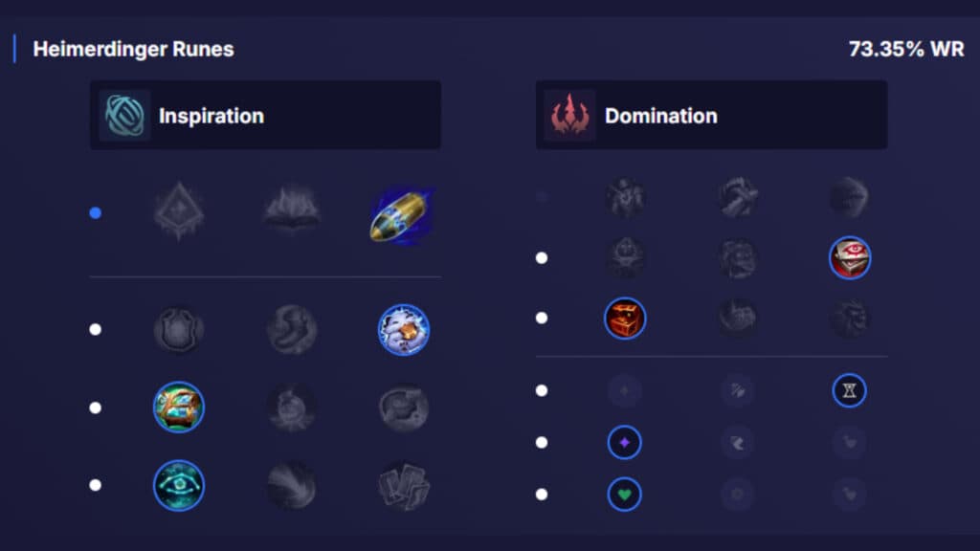Select the Biscuit Delivery rune
Screen dimensions: 980x551
[x=178, y=408]
